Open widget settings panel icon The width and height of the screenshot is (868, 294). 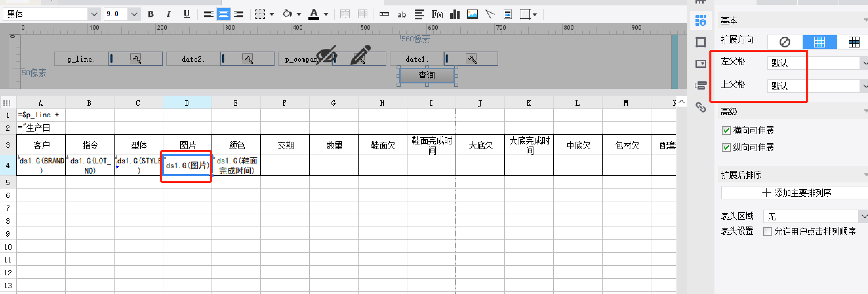(x=701, y=64)
